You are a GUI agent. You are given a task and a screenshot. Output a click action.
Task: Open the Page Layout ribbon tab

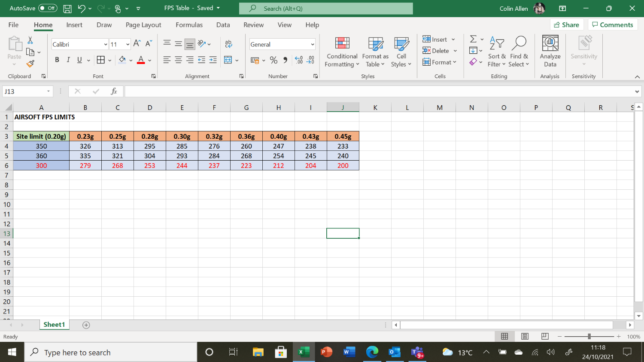tap(143, 25)
